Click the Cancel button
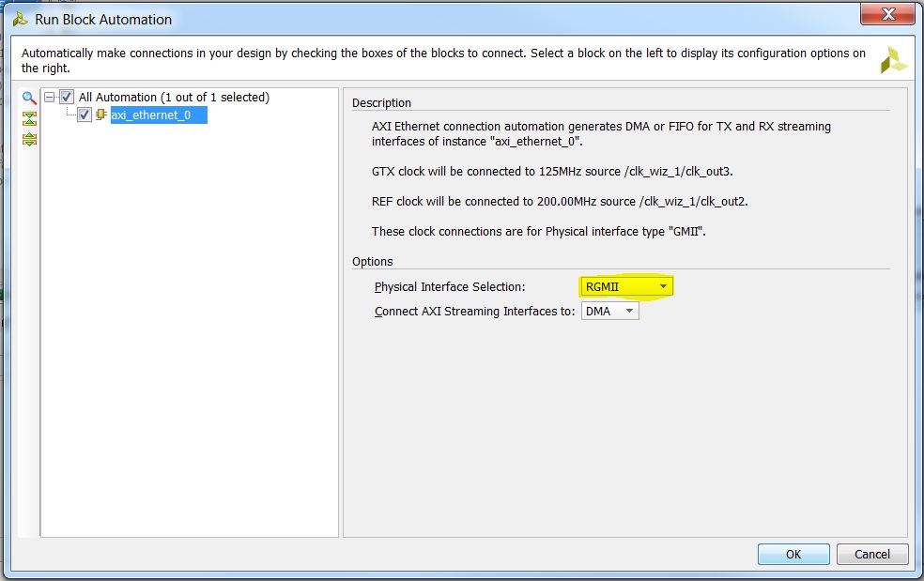The image size is (924, 581). (872, 554)
